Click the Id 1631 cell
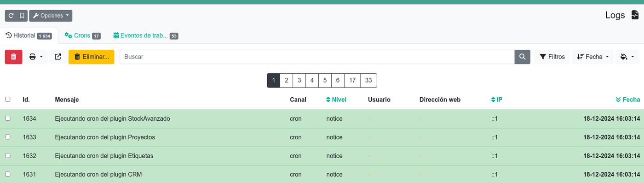The width and height of the screenshot is (644, 183). [x=29, y=174]
